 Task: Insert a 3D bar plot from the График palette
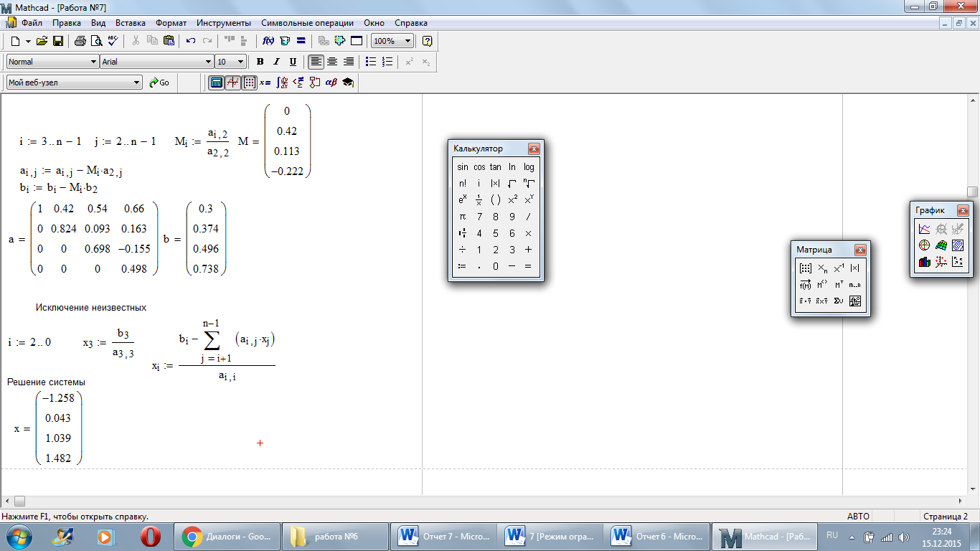pos(924,262)
